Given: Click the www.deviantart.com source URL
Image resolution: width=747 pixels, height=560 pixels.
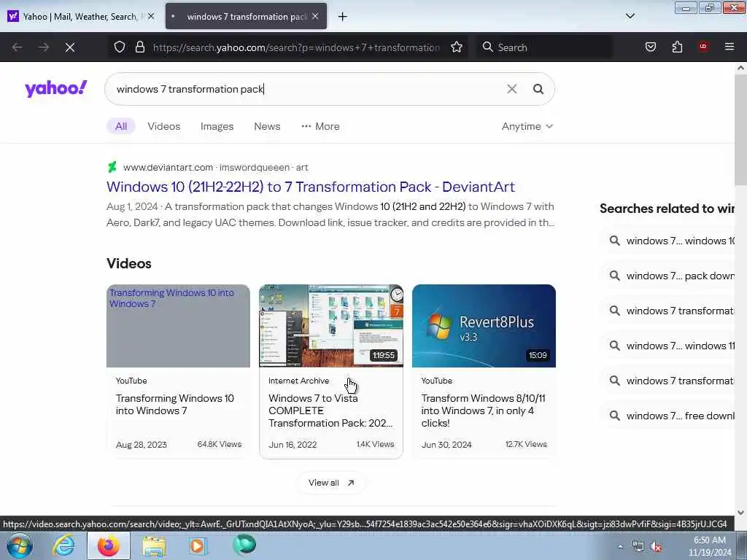Looking at the screenshot, I should (x=168, y=167).
